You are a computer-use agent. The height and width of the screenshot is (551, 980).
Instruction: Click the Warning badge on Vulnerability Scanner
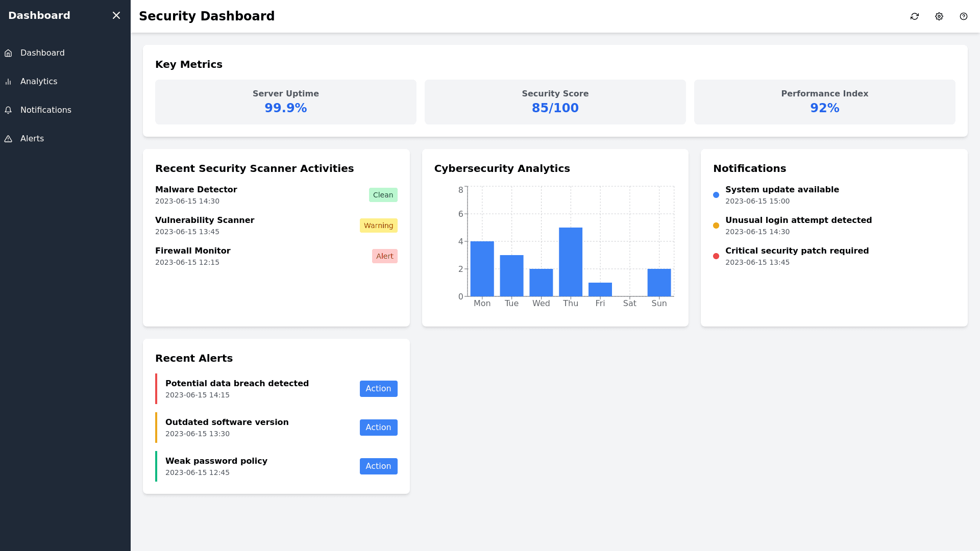(378, 226)
